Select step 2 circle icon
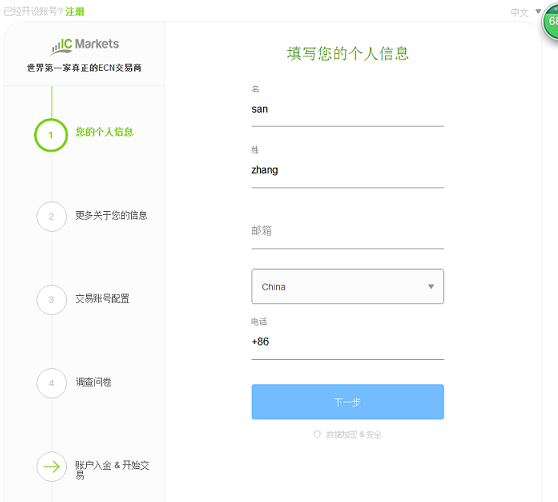This screenshot has height=502, width=558. tap(51, 216)
